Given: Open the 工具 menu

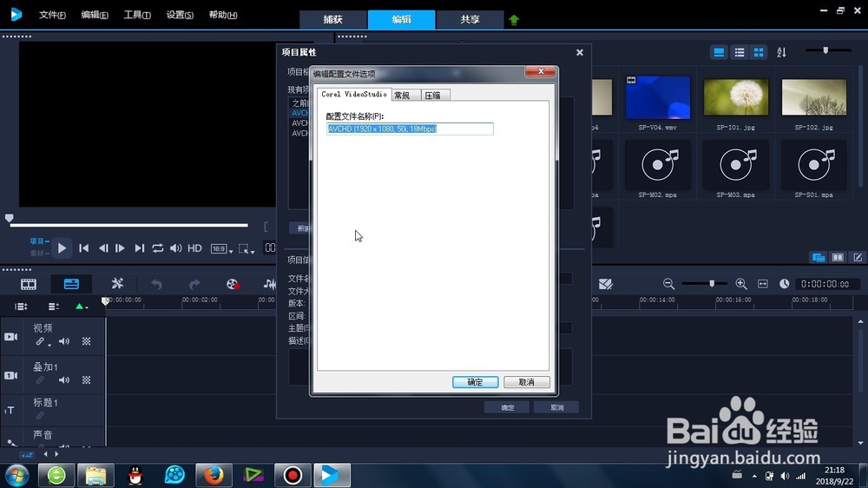Looking at the screenshot, I should pos(137,15).
